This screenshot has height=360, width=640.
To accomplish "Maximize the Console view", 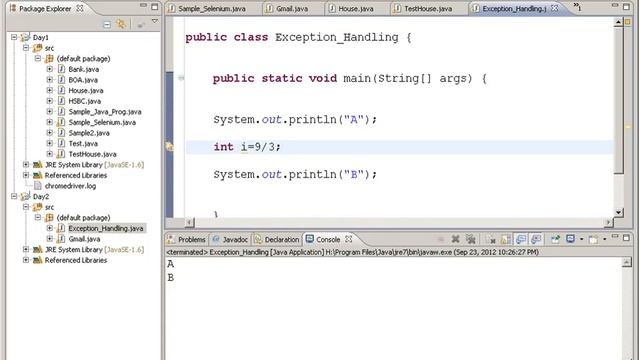I will point(626,238).
